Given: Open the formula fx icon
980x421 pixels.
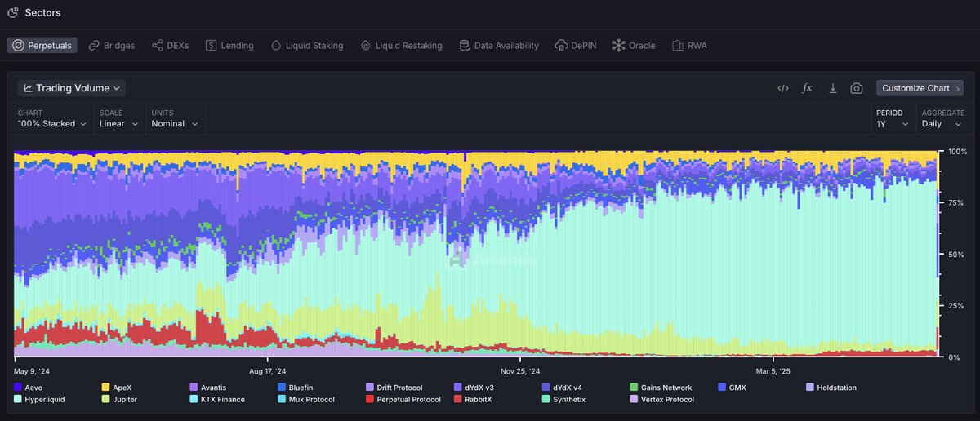Looking at the screenshot, I should [x=807, y=88].
